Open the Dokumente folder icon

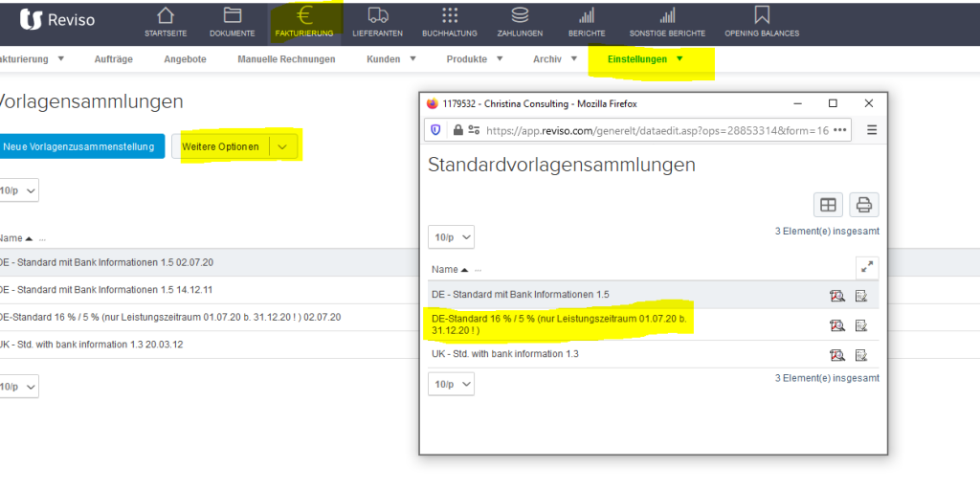click(x=232, y=15)
